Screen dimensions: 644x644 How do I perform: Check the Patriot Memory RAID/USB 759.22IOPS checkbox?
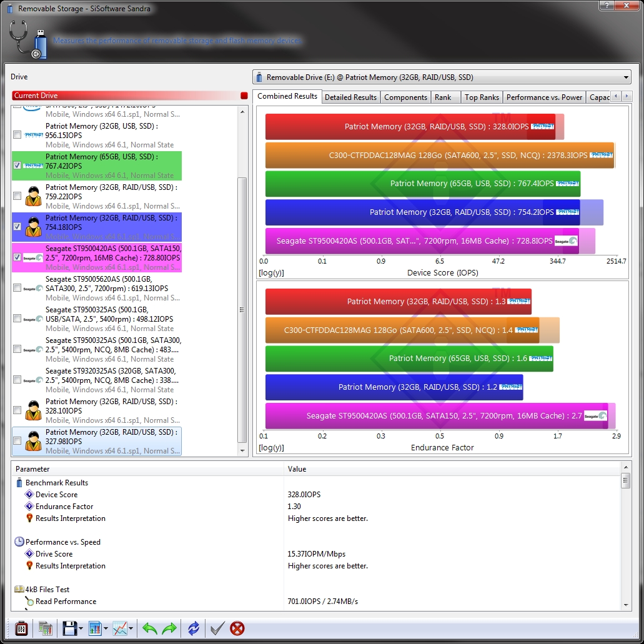point(17,196)
